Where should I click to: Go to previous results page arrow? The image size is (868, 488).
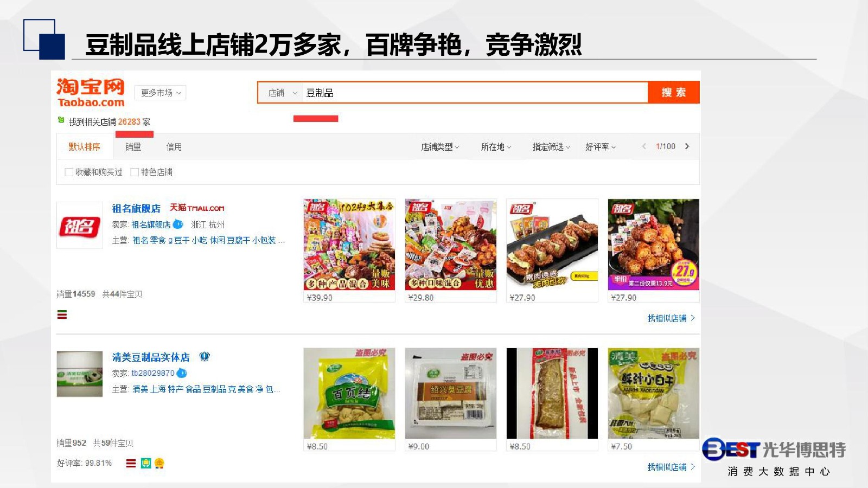(644, 146)
